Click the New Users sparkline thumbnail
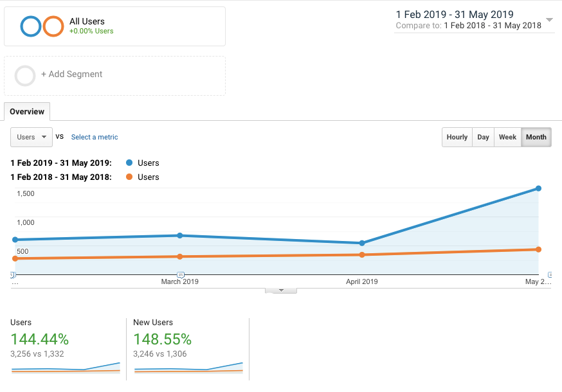Viewport: 562px width, 392px height. (x=188, y=368)
